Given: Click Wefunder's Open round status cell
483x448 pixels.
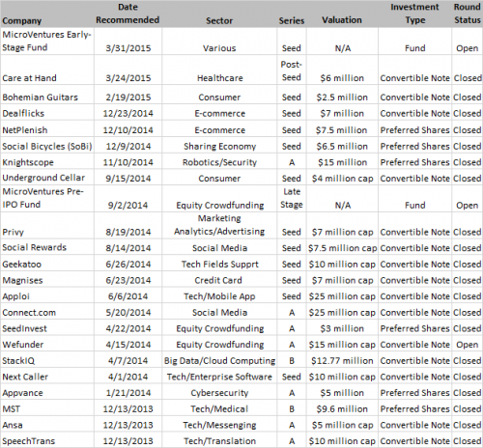Looking at the screenshot, I should point(467,345).
